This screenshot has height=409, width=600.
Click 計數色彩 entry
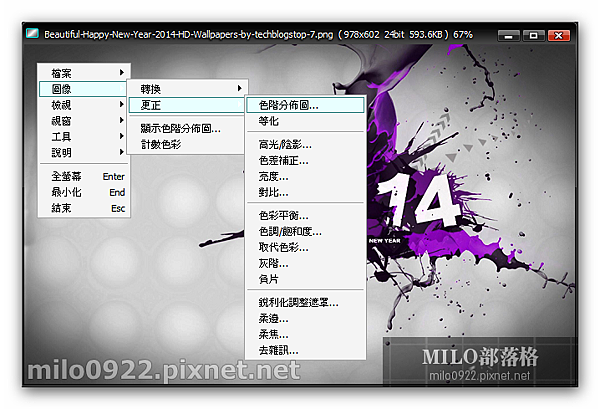(x=188, y=145)
